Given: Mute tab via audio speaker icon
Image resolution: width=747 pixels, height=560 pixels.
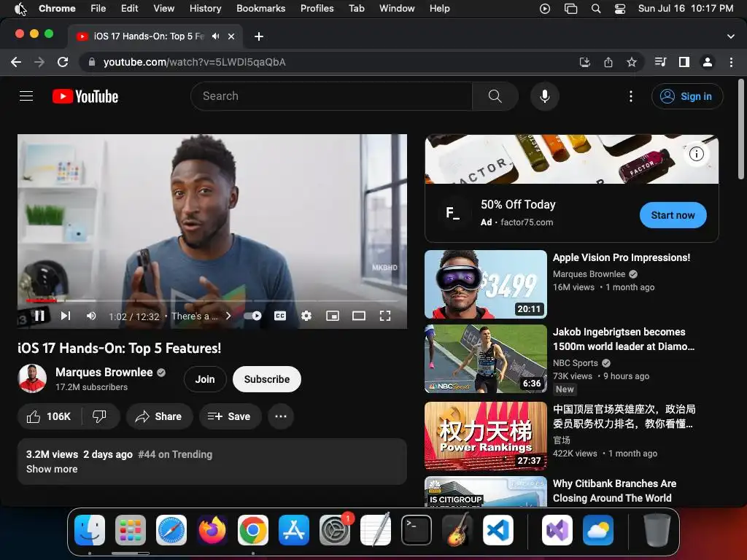Looking at the screenshot, I should (215, 36).
